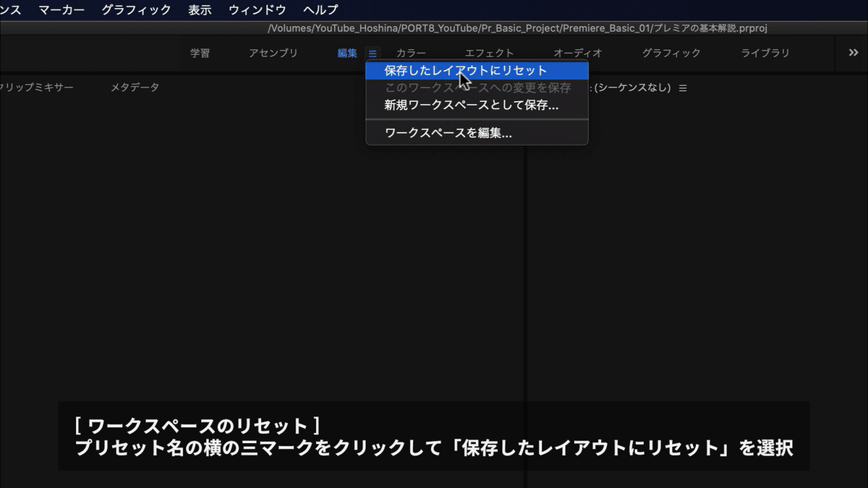Select 新規ワークスペースとして保存... menu entry
This screenshot has height=488, width=868.
pos(477,105)
